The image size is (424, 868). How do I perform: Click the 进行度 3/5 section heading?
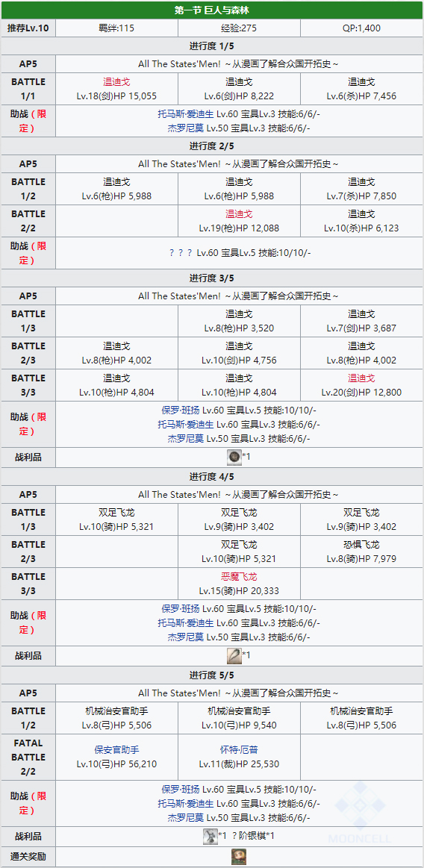pyautogui.click(x=212, y=278)
